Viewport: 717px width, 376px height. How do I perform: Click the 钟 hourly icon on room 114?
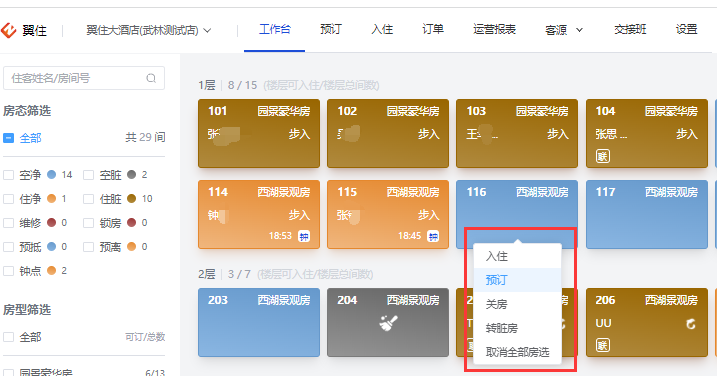click(304, 236)
